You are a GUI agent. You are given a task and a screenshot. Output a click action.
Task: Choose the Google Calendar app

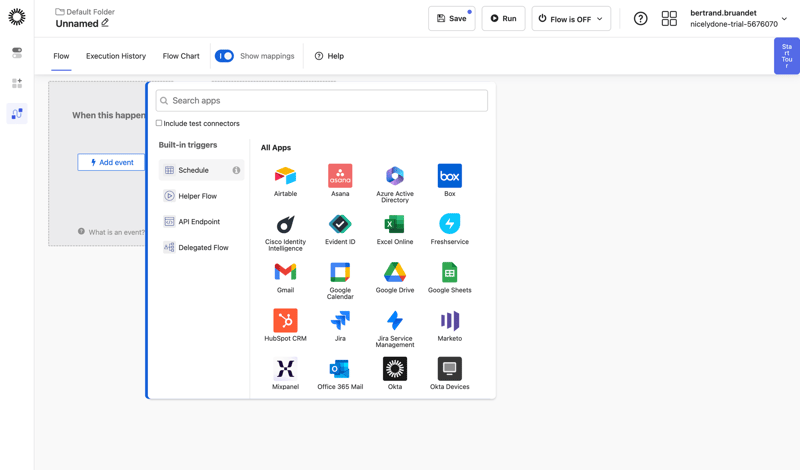[340, 273]
